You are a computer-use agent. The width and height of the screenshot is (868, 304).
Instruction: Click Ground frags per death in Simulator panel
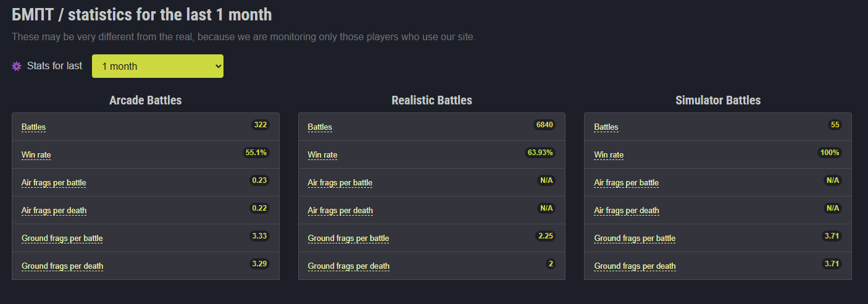coord(635,266)
